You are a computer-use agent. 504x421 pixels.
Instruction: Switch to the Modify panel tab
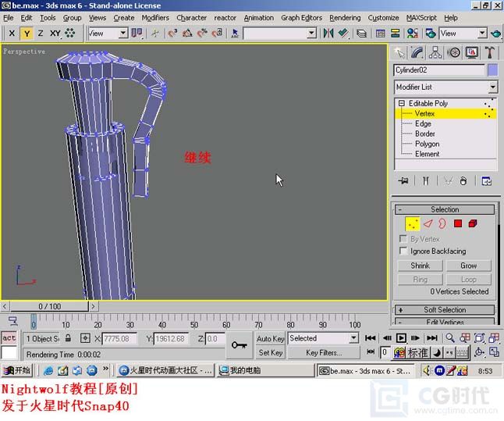[417, 52]
